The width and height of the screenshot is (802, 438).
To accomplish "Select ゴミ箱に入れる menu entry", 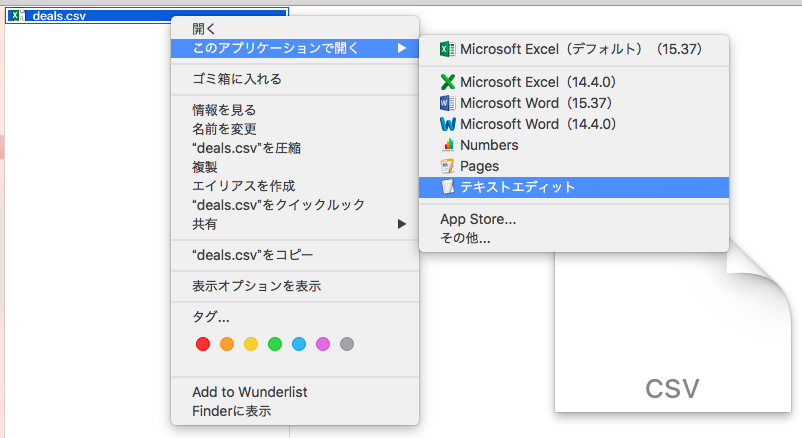I will tap(295, 79).
